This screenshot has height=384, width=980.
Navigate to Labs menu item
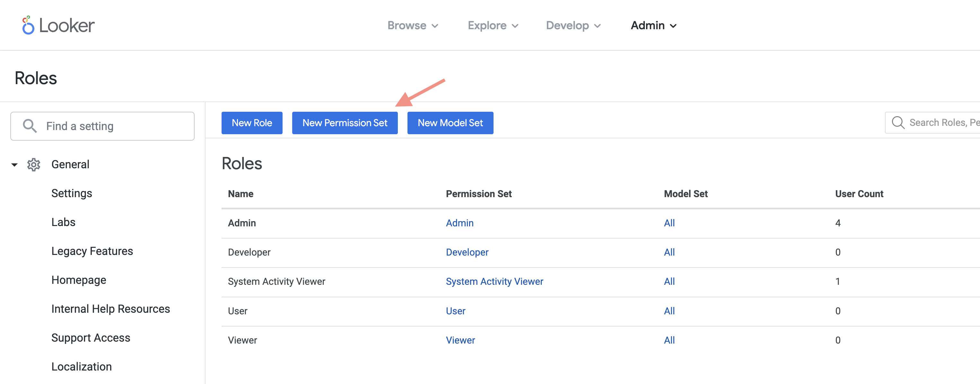pos(63,222)
